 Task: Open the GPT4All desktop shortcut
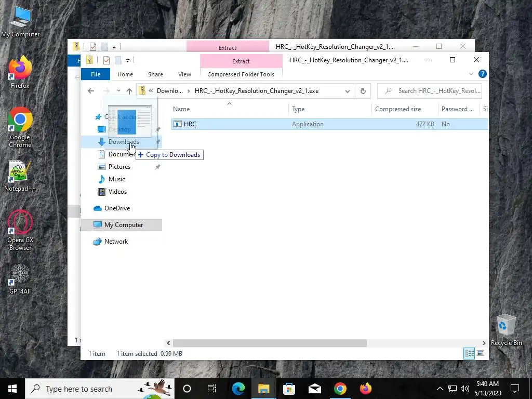click(x=20, y=279)
